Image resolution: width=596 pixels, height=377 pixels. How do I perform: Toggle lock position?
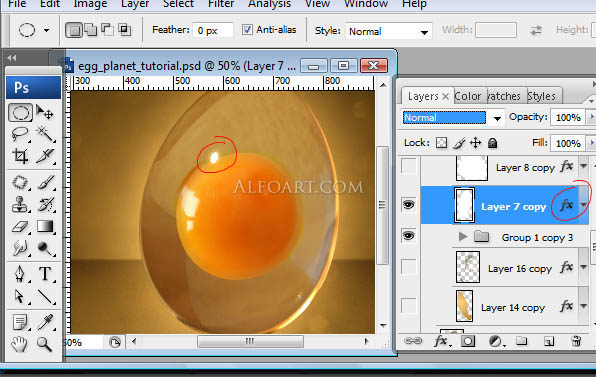point(476,143)
